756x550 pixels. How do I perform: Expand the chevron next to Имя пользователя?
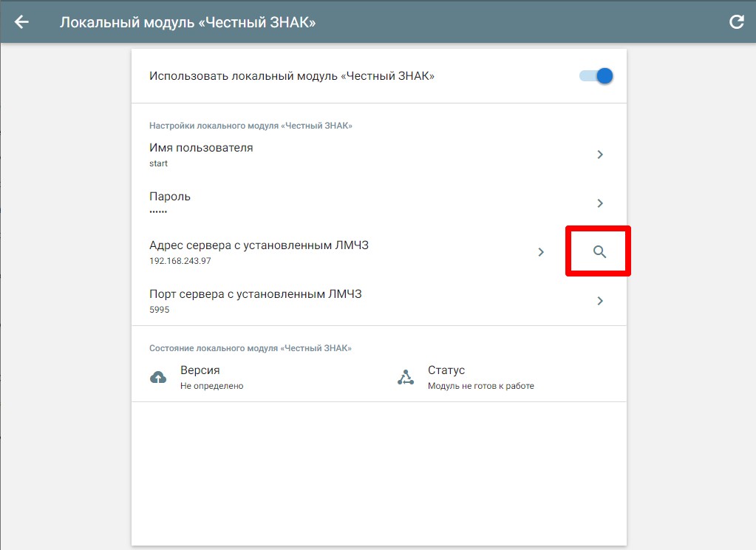[600, 155]
